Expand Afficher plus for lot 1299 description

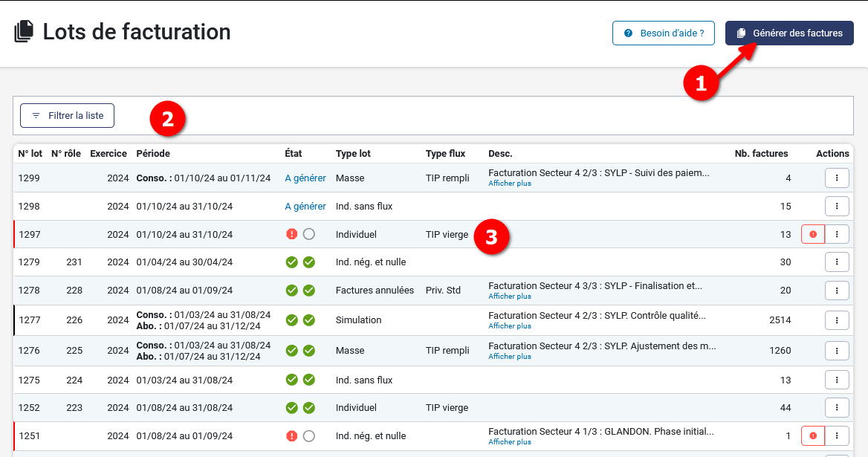pos(510,184)
